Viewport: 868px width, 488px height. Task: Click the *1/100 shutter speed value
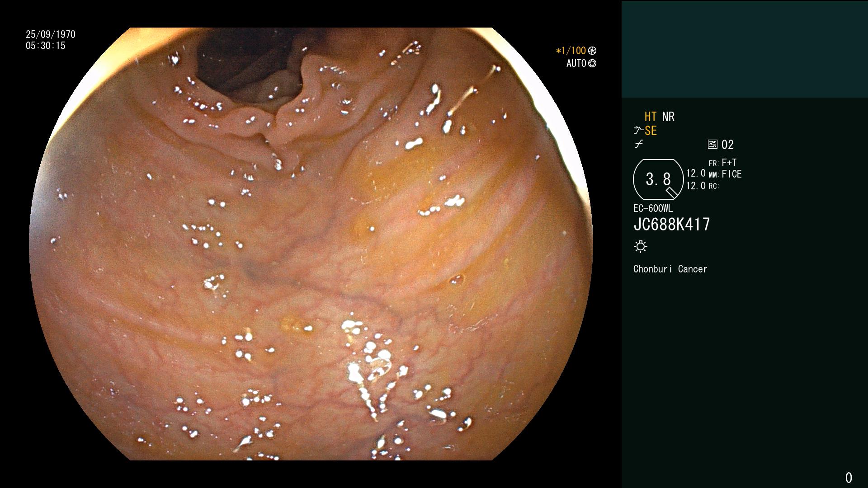coord(571,51)
